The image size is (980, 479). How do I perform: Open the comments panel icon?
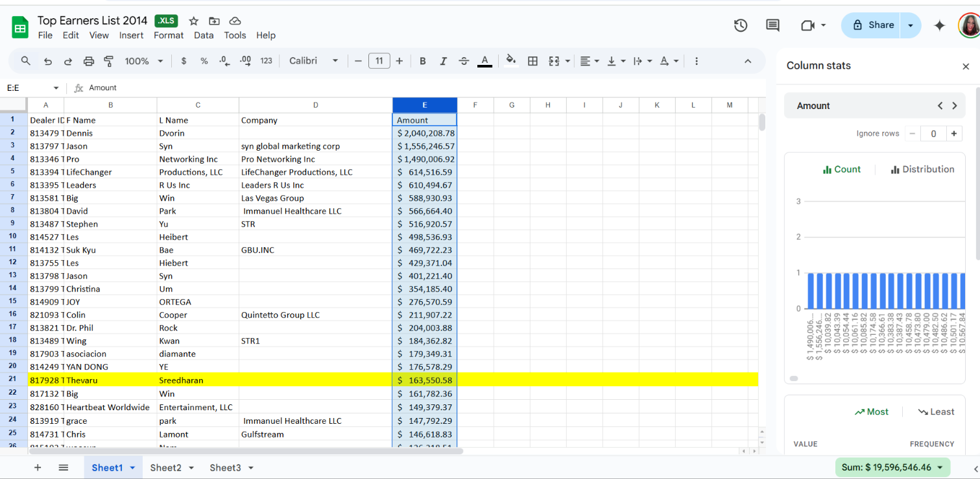coord(772,25)
